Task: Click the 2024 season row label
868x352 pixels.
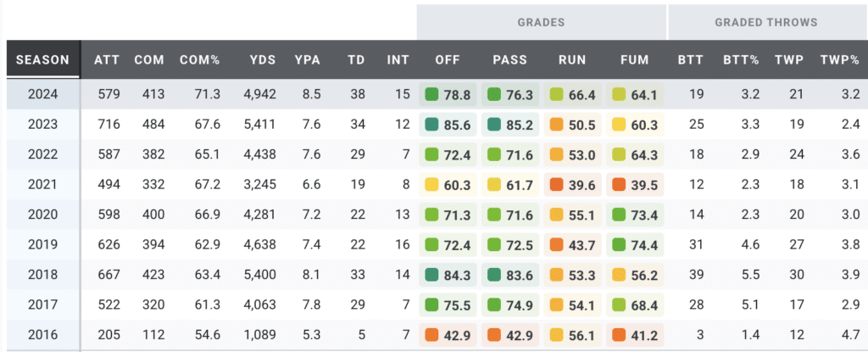Action: click(42, 93)
